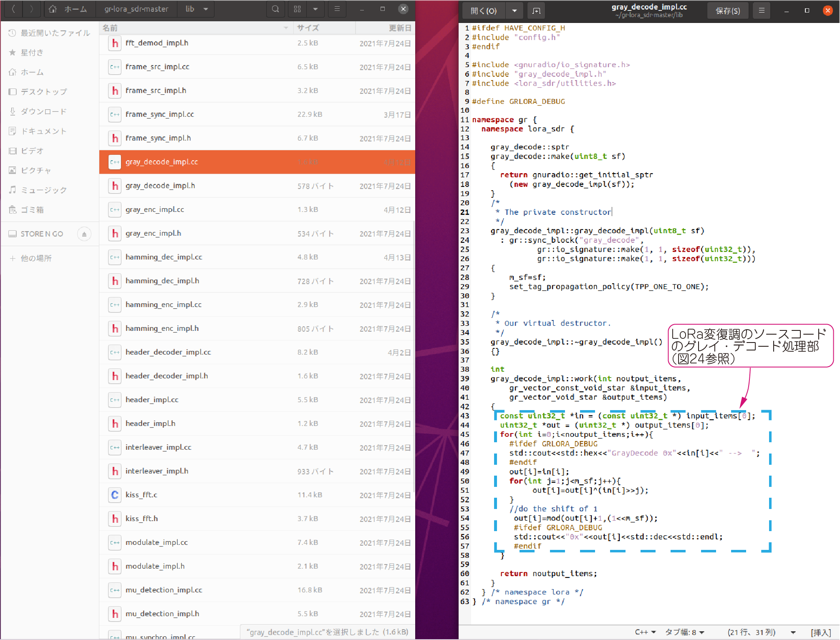Switch to icon grid view

coord(297,9)
